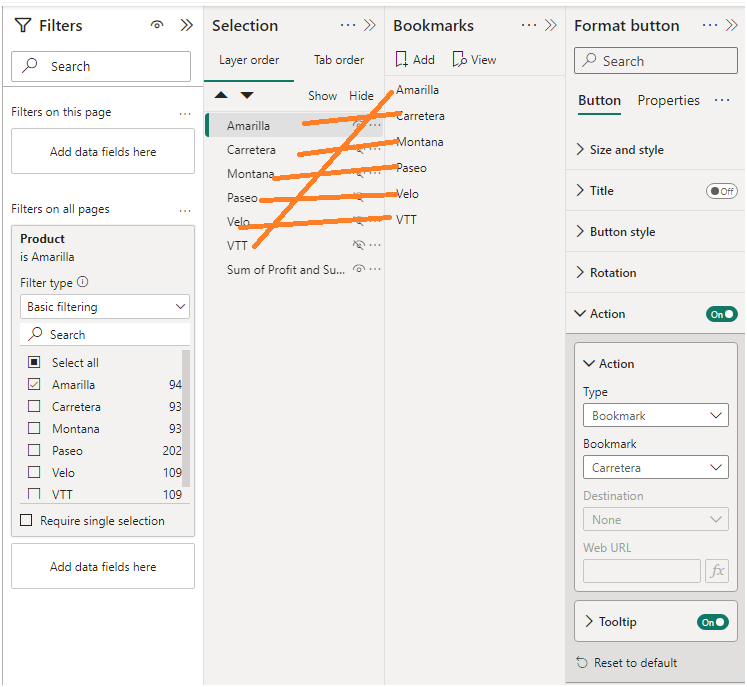Turn on the Title toggle
The image size is (747, 687).
click(722, 191)
